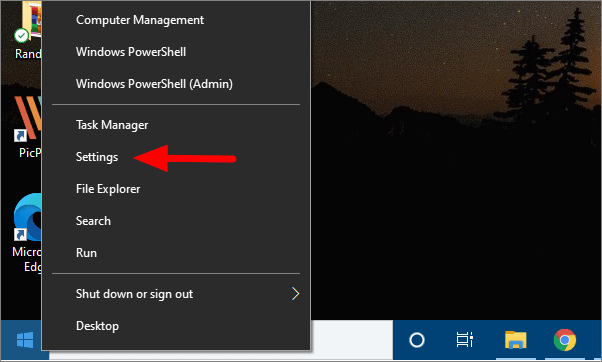Open File Explorer taskbar icon

pyautogui.click(x=515, y=340)
